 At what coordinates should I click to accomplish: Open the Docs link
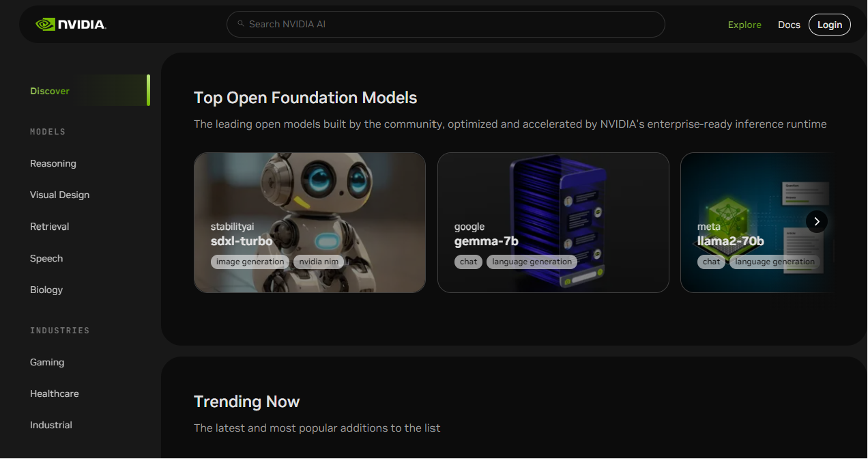[788, 25]
